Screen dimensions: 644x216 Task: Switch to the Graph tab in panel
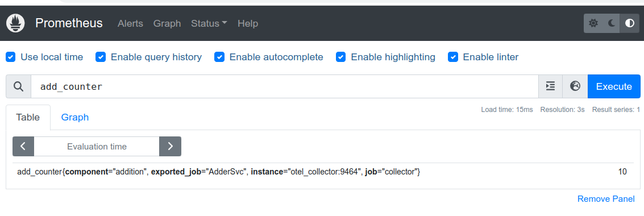tap(75, 117)
